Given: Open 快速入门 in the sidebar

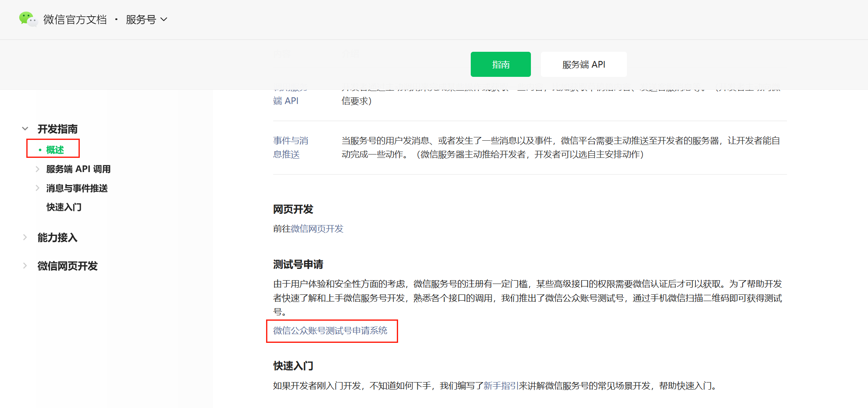Looking at the screenshot, I should click(64, 207).
